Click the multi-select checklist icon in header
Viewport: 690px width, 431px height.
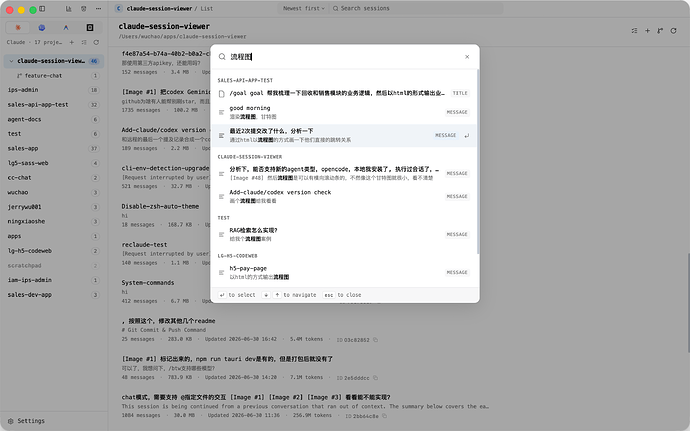click(x=634, y=31)
